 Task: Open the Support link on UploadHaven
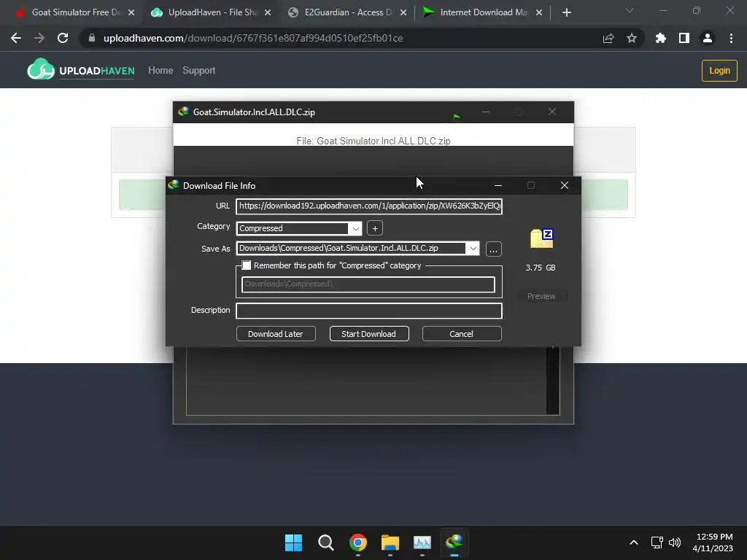click(199, 71)
